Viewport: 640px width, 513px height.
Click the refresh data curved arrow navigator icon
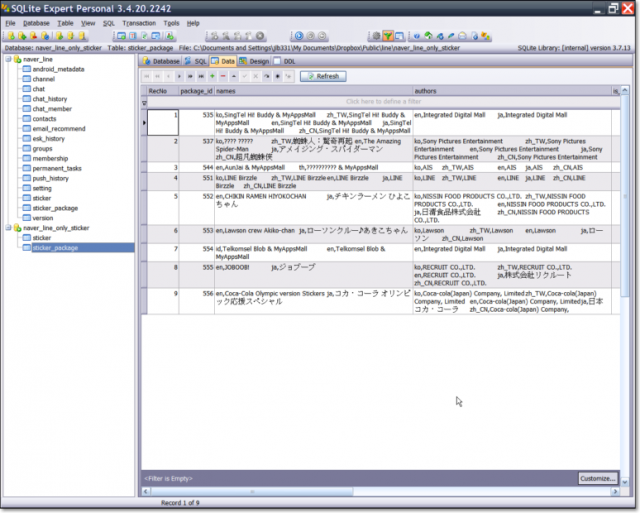267,76
